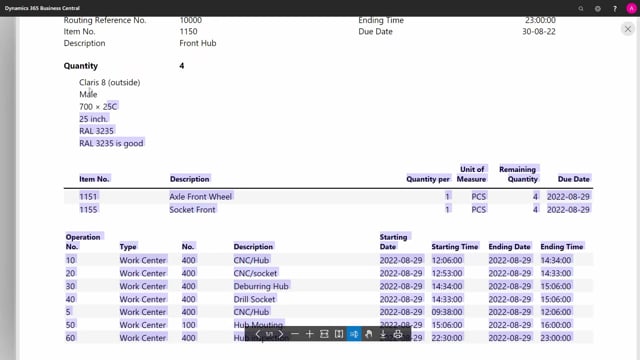Go to previous page in preview toolbar
Screen dimensions: 640x360
257,334
